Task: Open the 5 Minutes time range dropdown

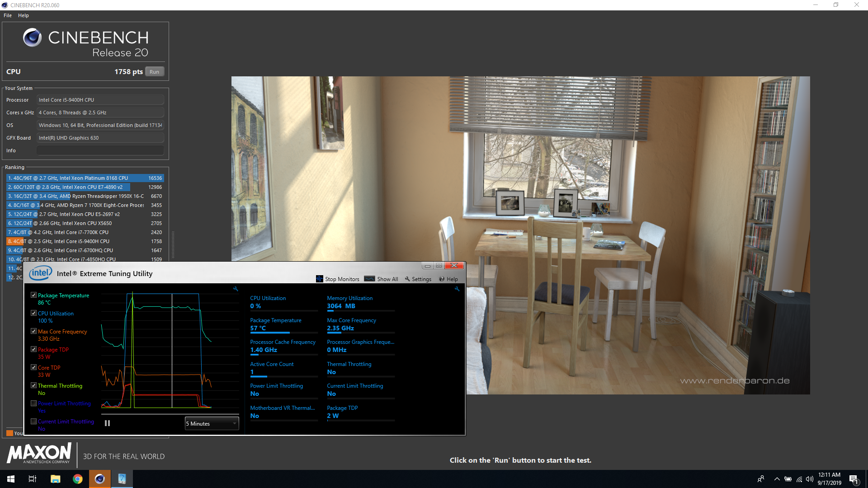Action: (x=212, y=423)
